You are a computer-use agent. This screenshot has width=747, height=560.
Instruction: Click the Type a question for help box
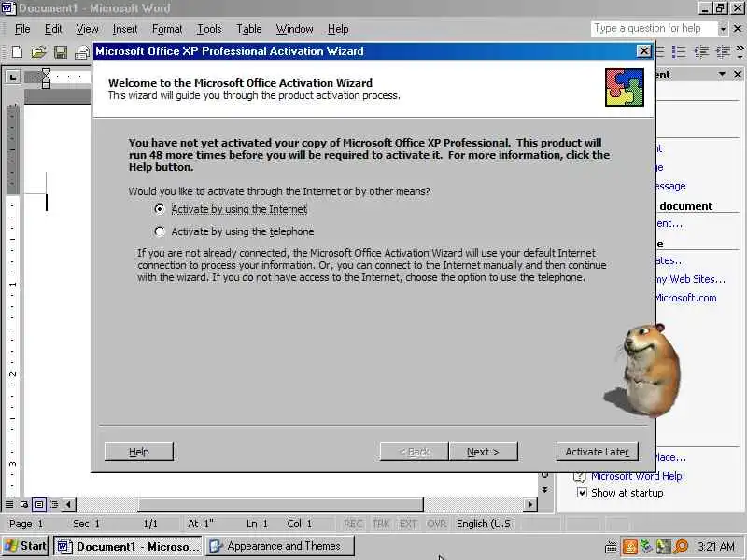(654, 29)
